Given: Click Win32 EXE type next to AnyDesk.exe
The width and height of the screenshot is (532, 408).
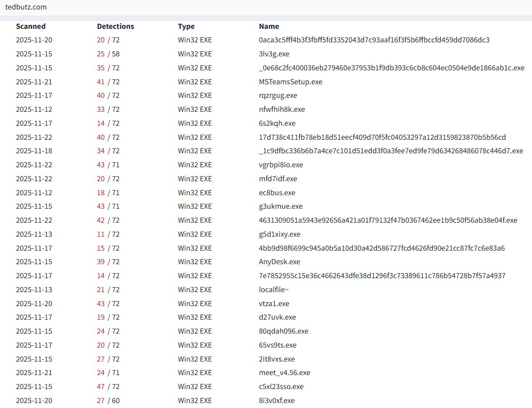Looking at the screenshot, I should (194, 261).
